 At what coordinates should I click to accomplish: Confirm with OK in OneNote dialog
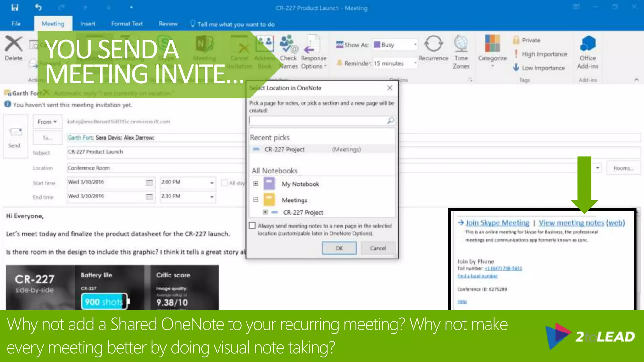pos(339,248)
